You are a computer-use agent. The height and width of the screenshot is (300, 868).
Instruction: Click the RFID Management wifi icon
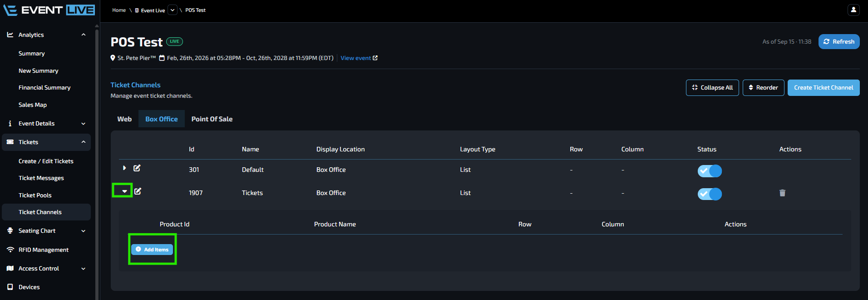click(x=10, y=250)
